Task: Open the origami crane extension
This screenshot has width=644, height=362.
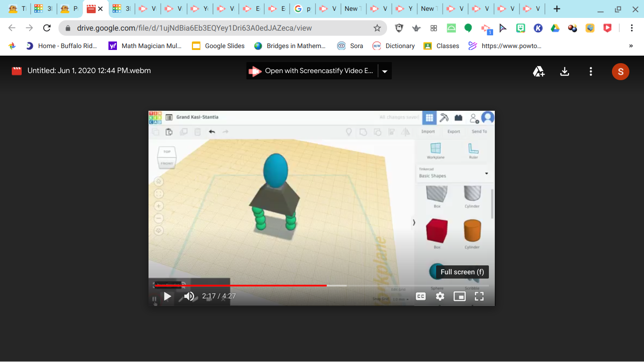Action: 416,28
